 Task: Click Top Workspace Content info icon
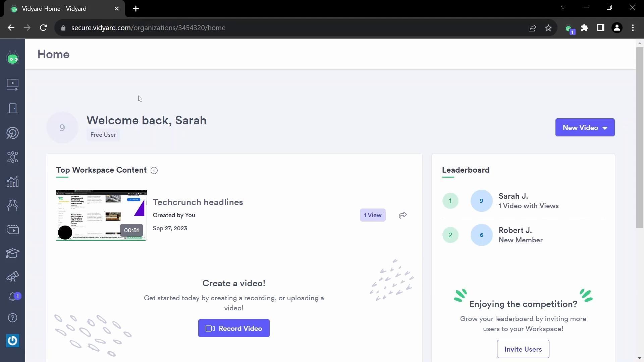click(x=154, y=171)
